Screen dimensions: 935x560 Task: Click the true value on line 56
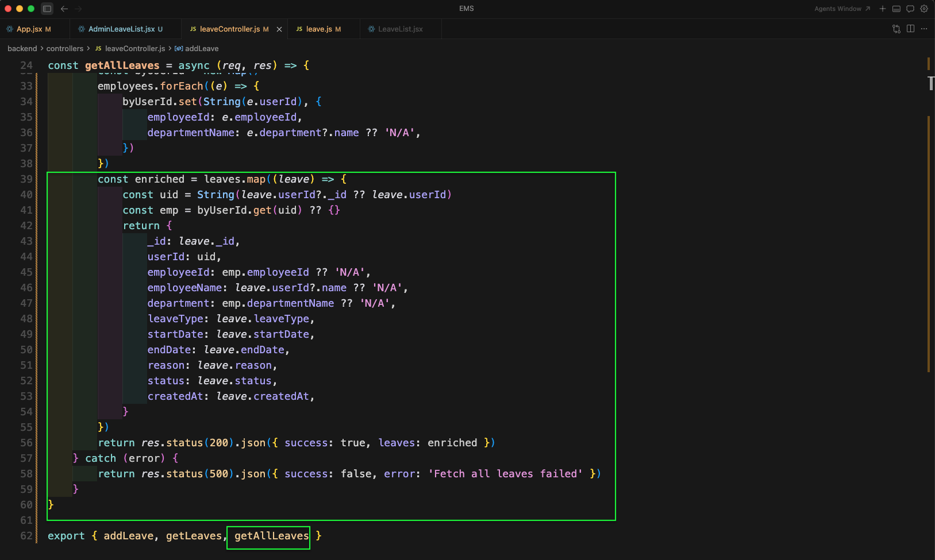[353, 443]
